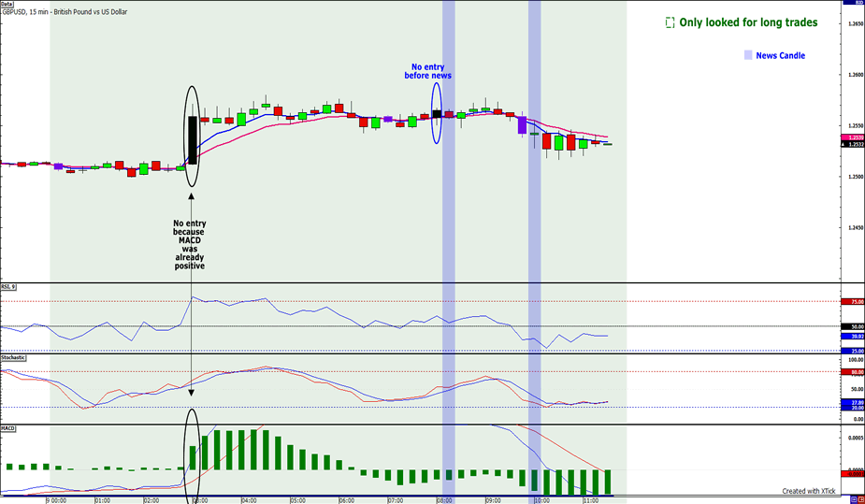
Task: Select the Data panel label
Action: tap(7, 4)
